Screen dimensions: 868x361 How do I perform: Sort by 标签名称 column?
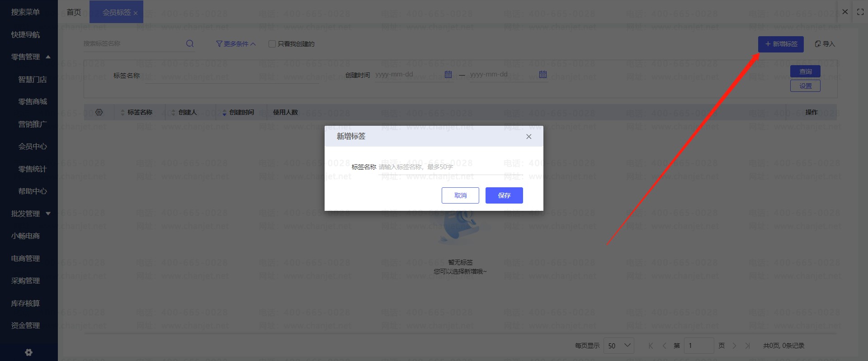coord(123,113)
